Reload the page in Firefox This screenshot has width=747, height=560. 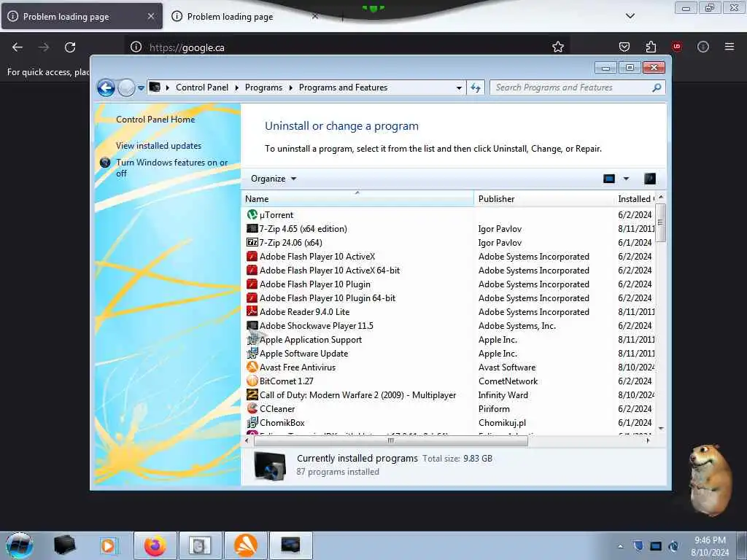click(x=70, y=47)
